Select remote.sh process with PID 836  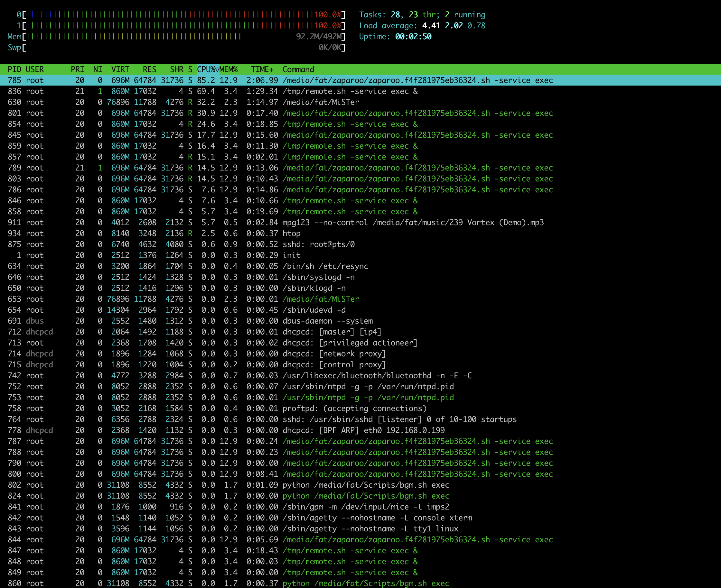[360, 91]
